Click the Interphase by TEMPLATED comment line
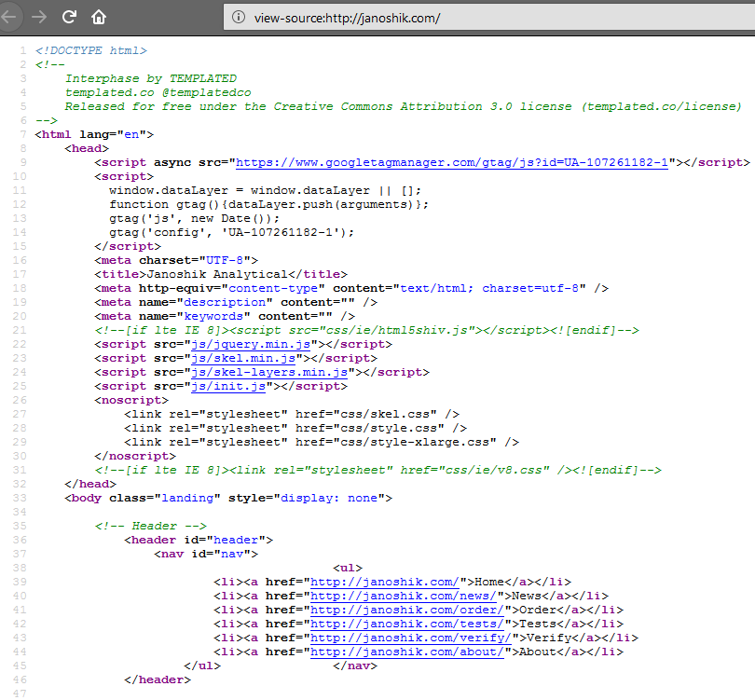The width and height of the screenshot is (755, 700). (x=151, y=78)
